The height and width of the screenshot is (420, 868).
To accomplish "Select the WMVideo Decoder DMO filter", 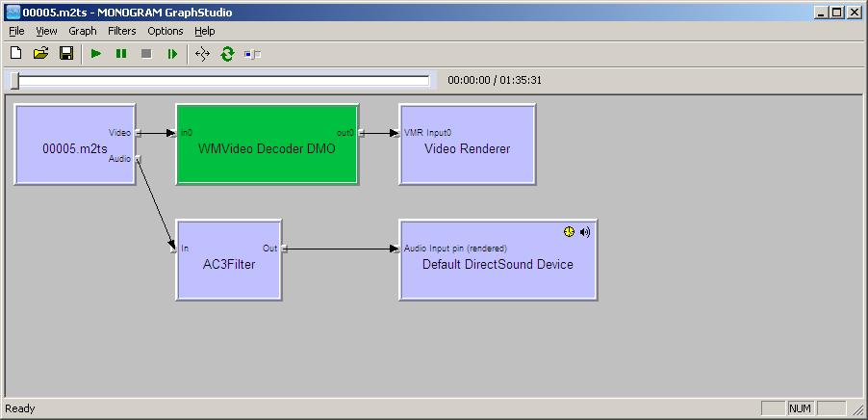I will (x=267, y=144).
